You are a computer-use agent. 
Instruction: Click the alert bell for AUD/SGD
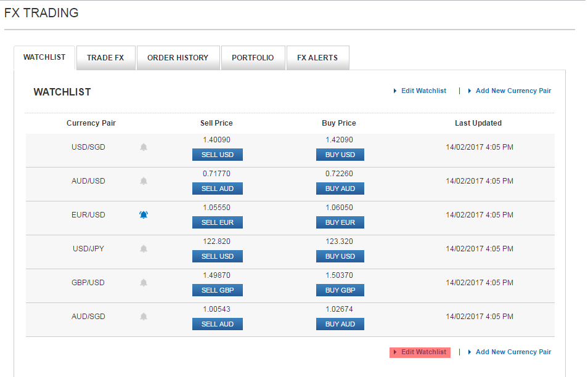[x=144, y=317]
